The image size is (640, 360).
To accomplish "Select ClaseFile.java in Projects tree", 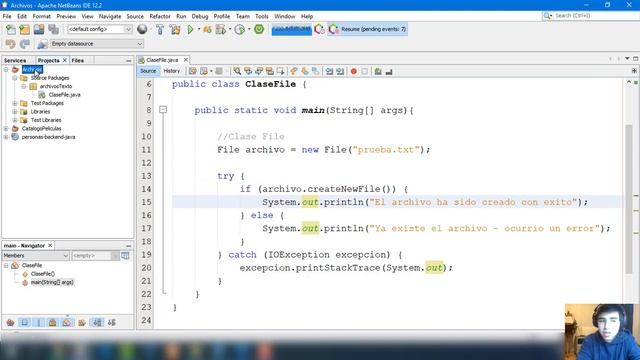I will coord(64,95).
